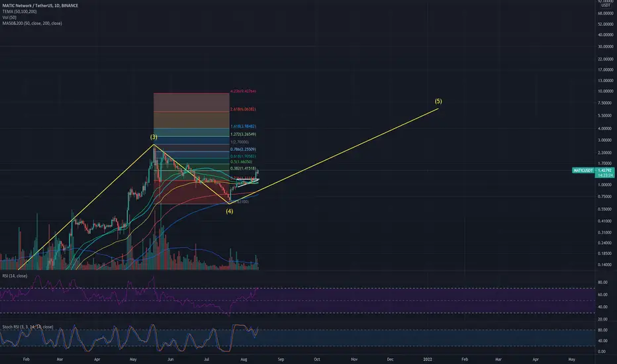Click the Sep label on time axis
Screen dimensions: 617x364
(281, 359)
